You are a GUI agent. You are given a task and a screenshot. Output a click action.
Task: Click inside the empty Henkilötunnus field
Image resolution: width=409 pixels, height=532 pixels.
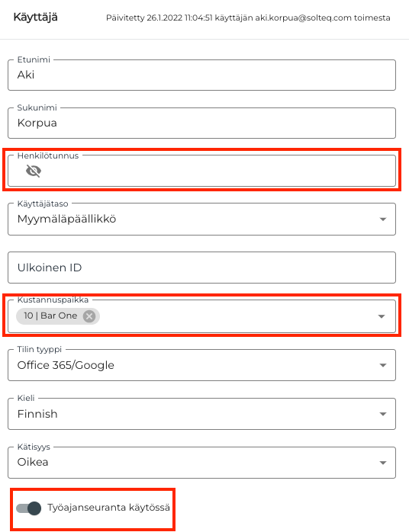(x=217, y=171)
